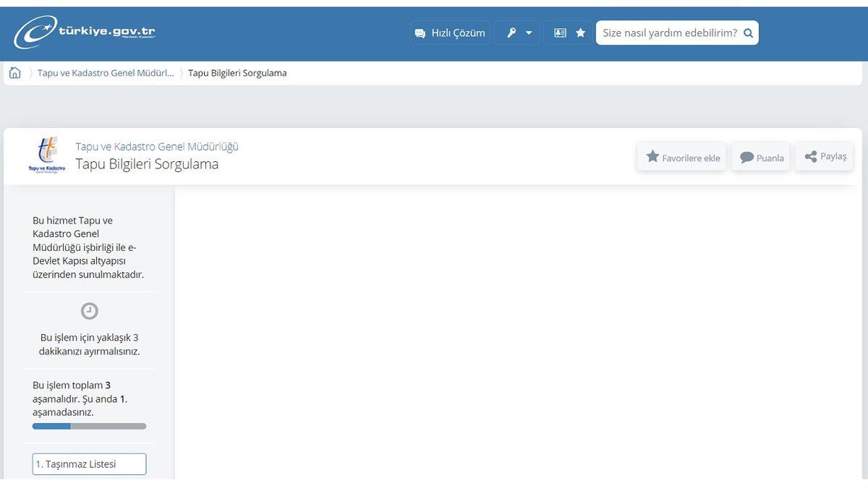Add this service to favorites via Favorilere ekle
Viewport: 868px width, 488px height.
point(681,157)
